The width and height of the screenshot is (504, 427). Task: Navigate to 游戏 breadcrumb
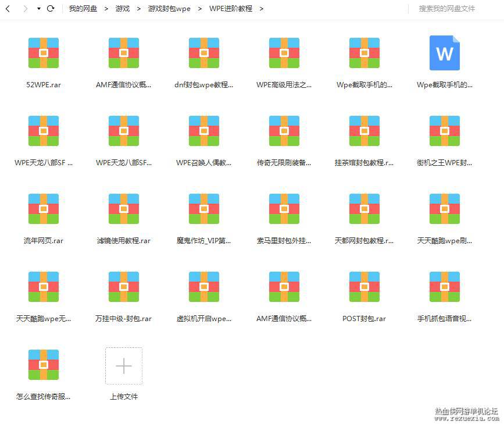[x=123, y=9]
